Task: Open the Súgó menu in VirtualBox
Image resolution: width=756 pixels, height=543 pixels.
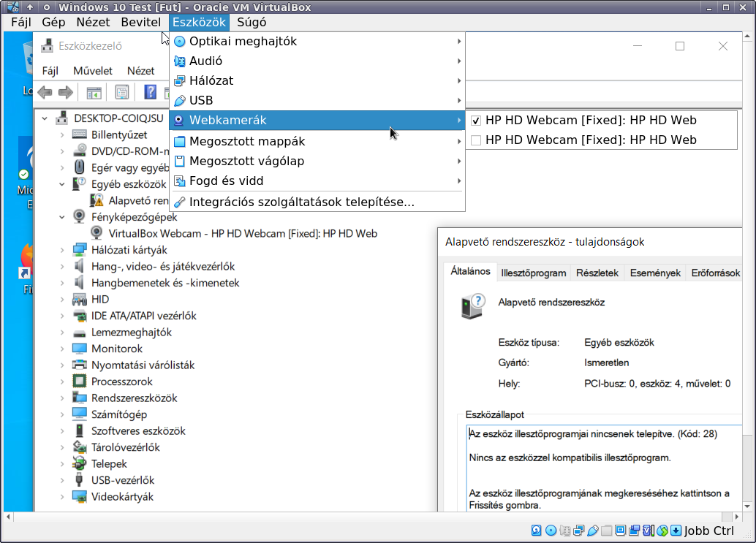Action: click(252, 22)
